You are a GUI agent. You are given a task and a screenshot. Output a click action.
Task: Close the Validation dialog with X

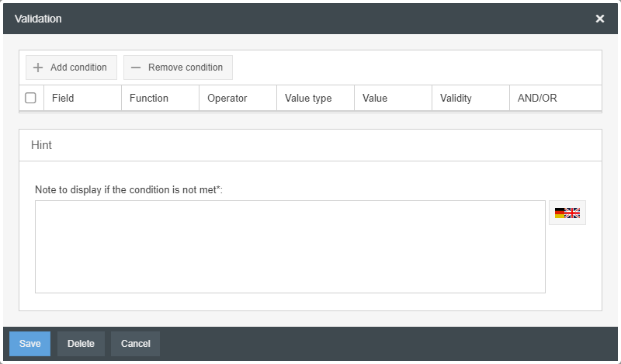(600, 19)
